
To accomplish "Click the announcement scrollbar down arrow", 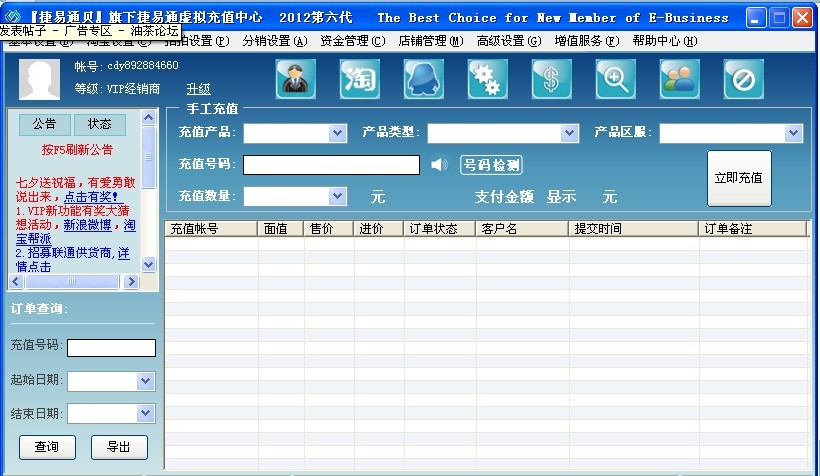I will coord(149,265).
